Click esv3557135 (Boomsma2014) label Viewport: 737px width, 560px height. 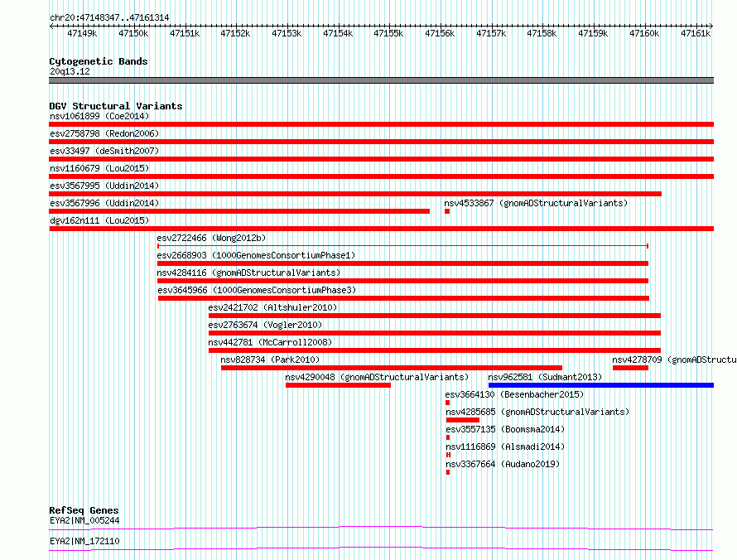[x=505, y=429]
